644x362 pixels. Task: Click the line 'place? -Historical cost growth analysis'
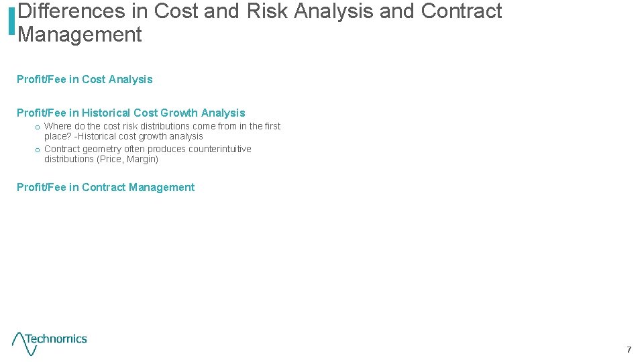pyautogui.click(x=123, y=136)
